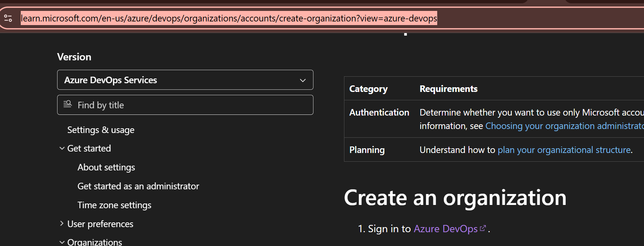This screenshot has width=644, height=246.
Task: Open the Azure DevOps sign-in link
Action: tap(446, 229)
